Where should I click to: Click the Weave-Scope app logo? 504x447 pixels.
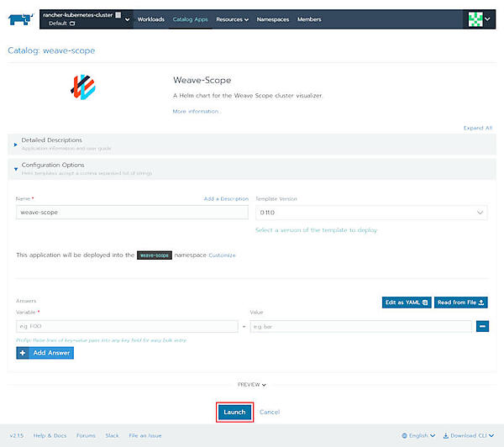(83, 89)
